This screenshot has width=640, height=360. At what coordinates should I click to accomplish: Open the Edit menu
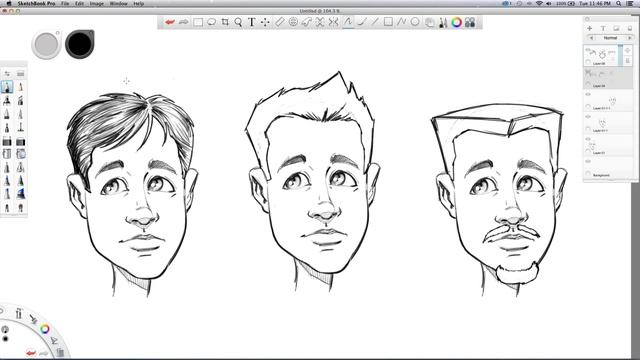point(80,3)
